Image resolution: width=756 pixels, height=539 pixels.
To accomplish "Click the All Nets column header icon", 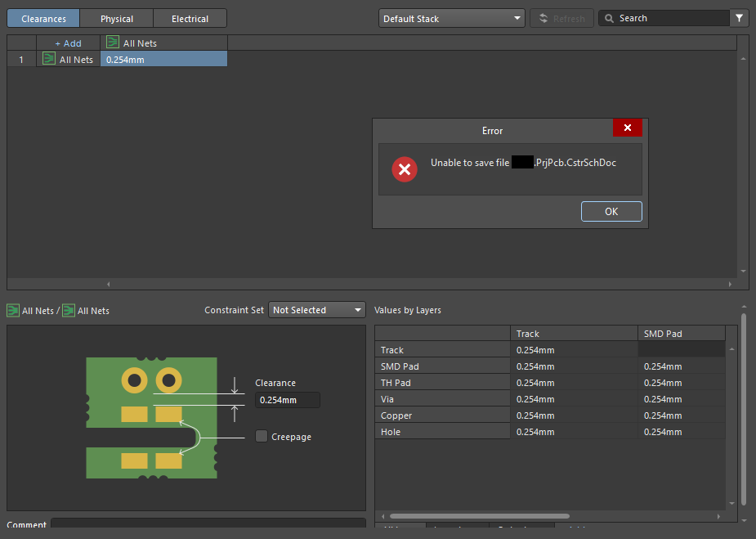I will pyautogui.click(x=112, y=42).
